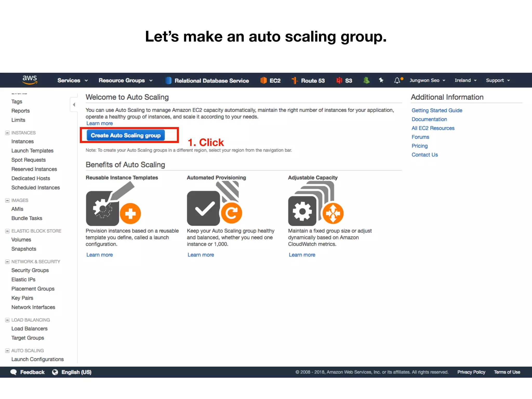532x399 pixels.
Task: Go to Spot Requests
Action: (29, 160)
